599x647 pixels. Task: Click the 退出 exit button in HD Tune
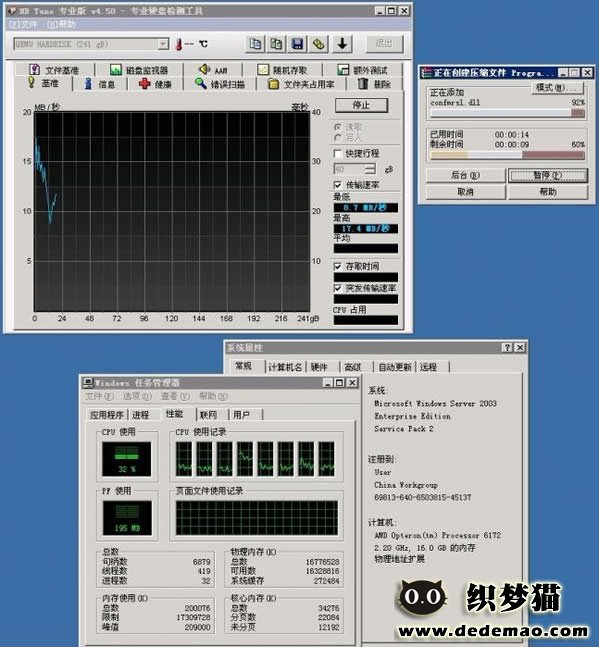pos(384,44)
